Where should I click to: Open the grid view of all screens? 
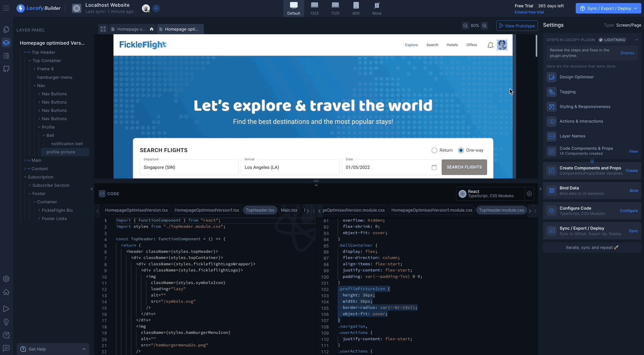[x=103, y=29]
